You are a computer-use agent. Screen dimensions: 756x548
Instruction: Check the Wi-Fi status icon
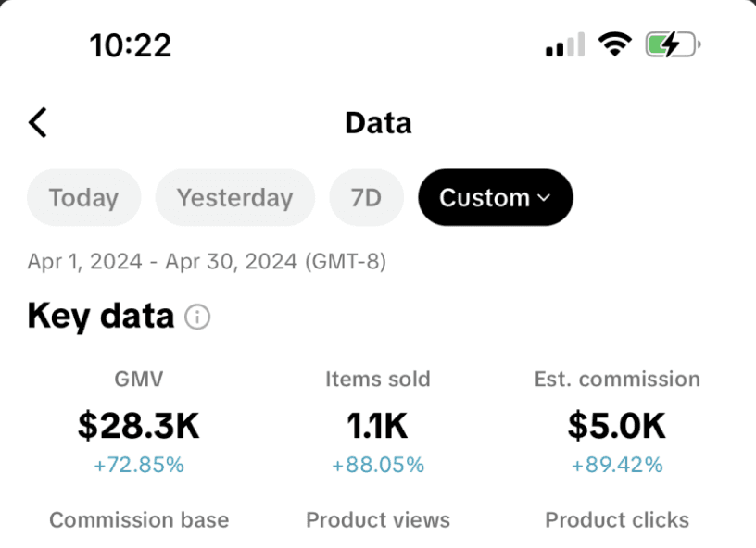click(x=615, y=44)
